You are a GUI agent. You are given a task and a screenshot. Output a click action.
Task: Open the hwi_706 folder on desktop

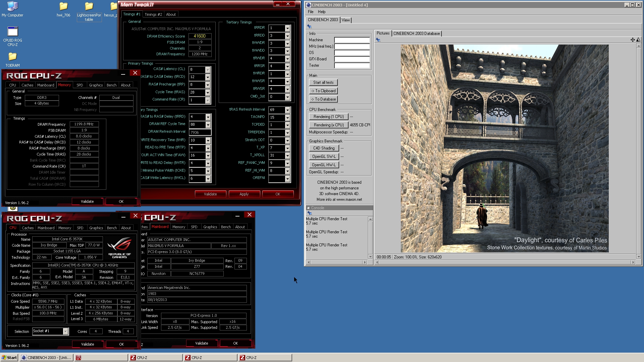(63, 9)
